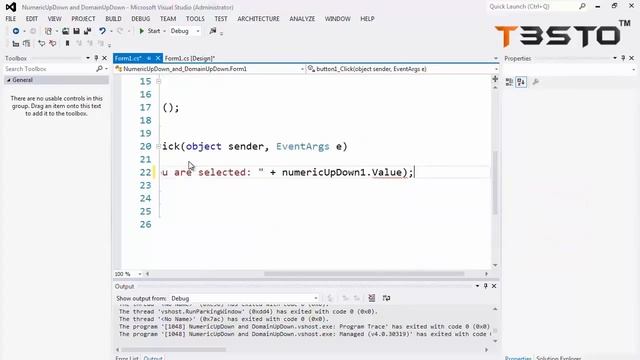
Task: Collapse the General group in Toolbox
Action: (x=9, y=80)
